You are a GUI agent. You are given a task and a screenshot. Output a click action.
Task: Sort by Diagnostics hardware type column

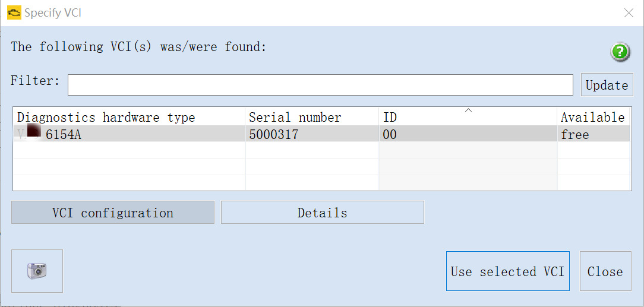pyautogui.click(x=106, y=118)
